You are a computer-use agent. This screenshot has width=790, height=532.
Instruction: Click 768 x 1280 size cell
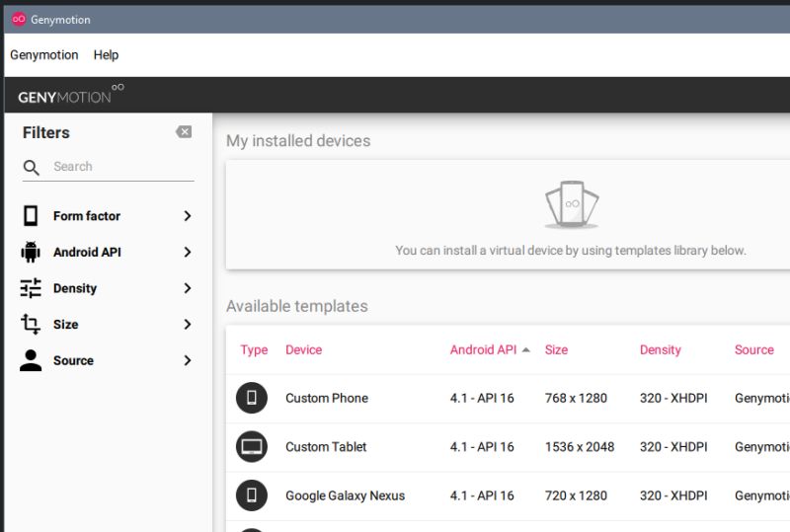tap(576, 398)
